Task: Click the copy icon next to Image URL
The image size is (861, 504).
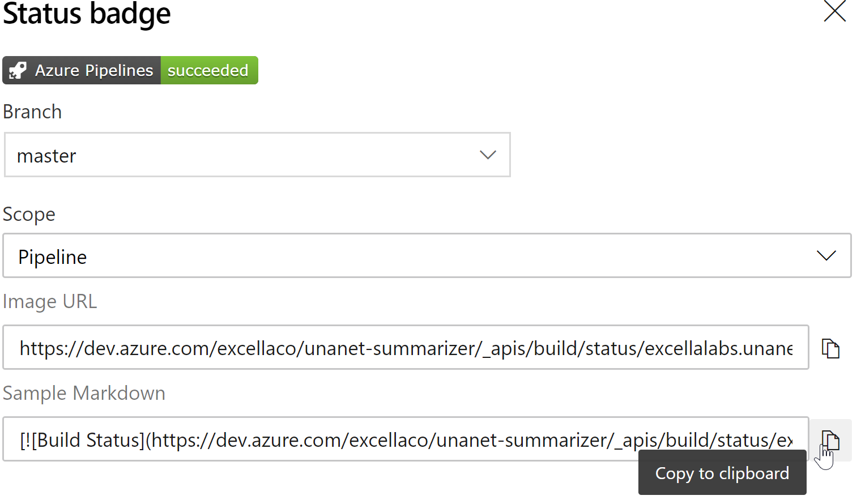Action: coord(830,348)
